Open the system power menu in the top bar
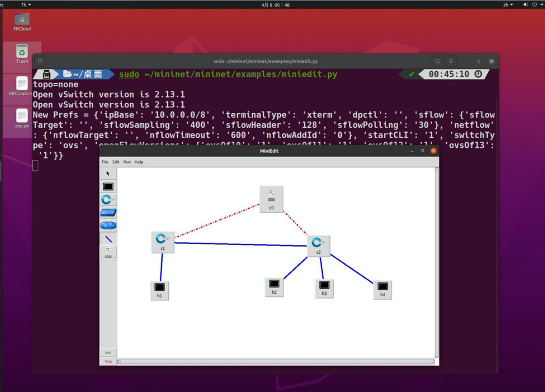The height and width of the screenshot is (392, 545). coord(537,4)
